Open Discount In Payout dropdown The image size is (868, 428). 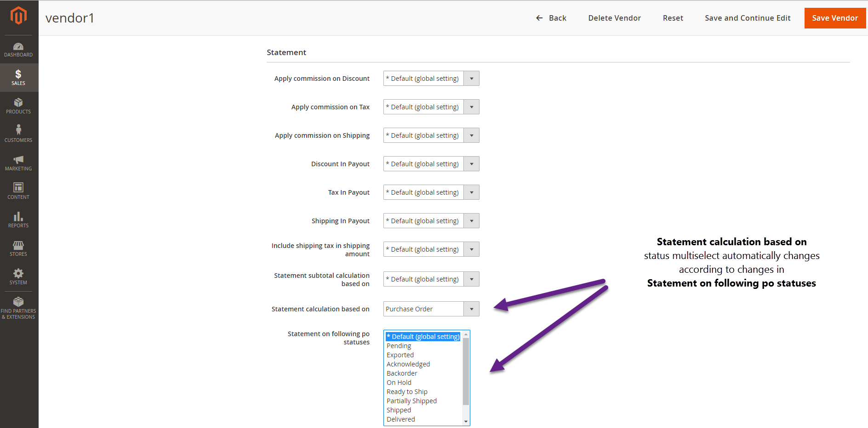431,164
